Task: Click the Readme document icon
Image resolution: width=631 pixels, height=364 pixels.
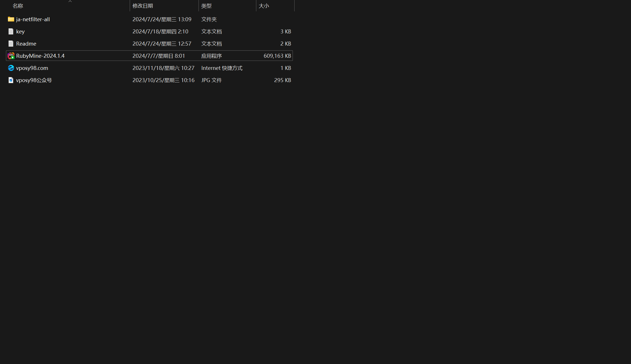Action: click(x=11, y=44)
